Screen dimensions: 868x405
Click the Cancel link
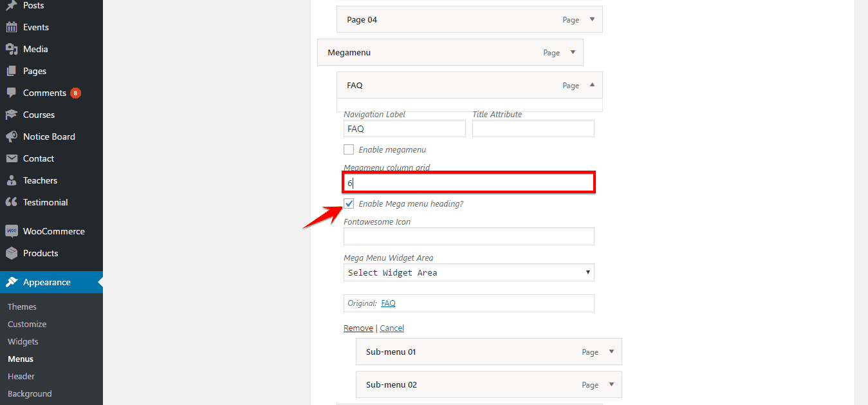(x=392, y=328)
